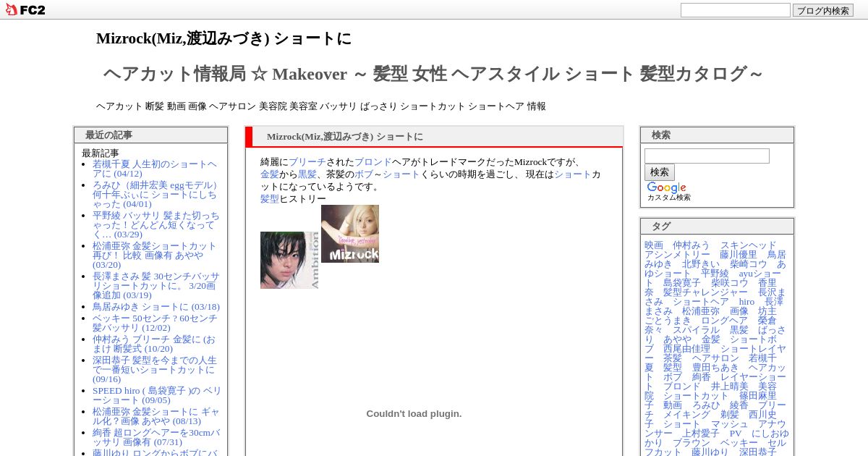
Task: Select the 絢香 tag
Action: click(x=701, y=377)
